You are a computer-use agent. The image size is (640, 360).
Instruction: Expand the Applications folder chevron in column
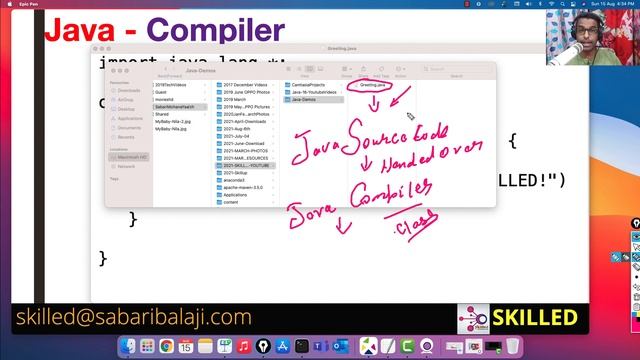point(273,195)
